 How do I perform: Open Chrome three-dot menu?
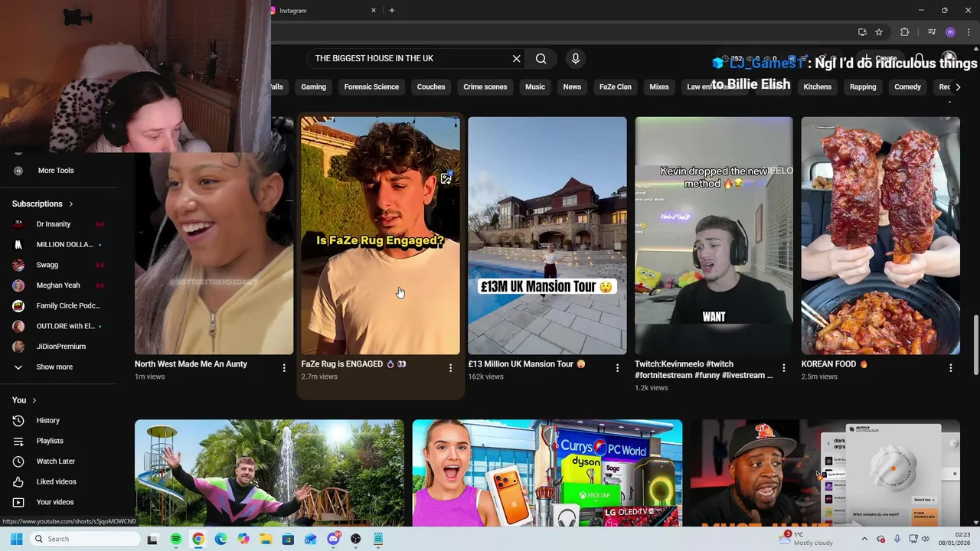[969, 32]
